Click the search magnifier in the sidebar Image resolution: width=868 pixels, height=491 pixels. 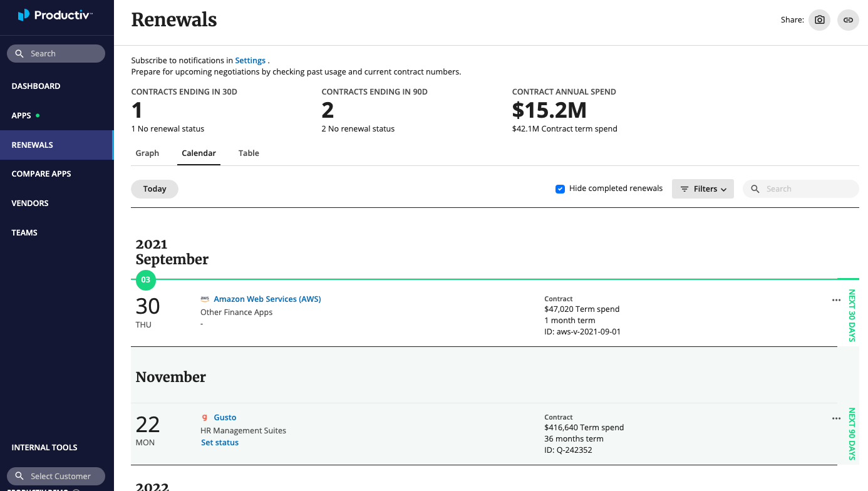click(x=19, y=53)
